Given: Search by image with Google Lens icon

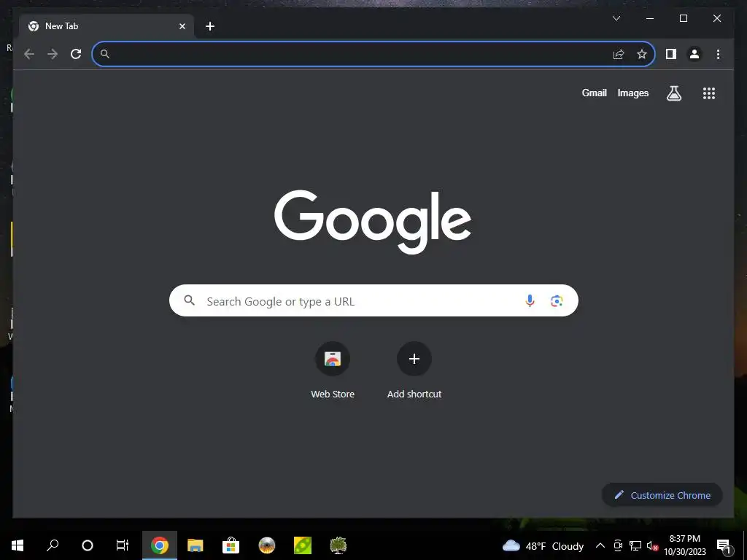Looking at the screenshot, I should coord(557,300).
